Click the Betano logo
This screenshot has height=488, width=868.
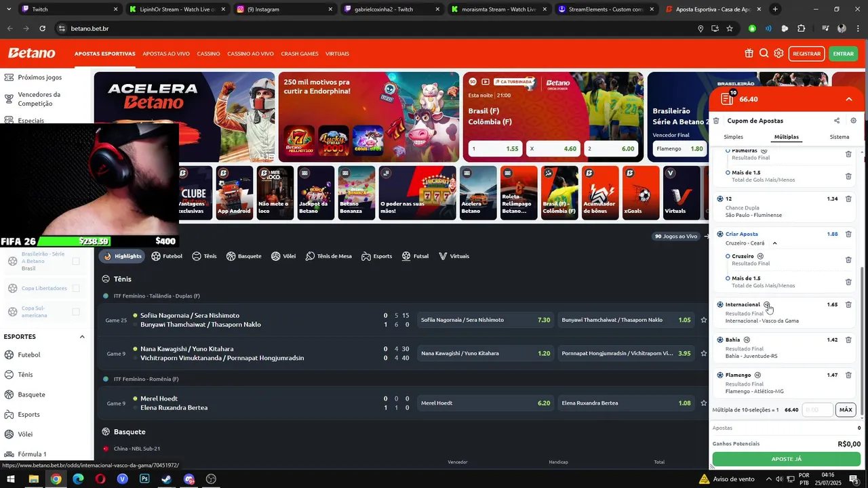(31, 53)
